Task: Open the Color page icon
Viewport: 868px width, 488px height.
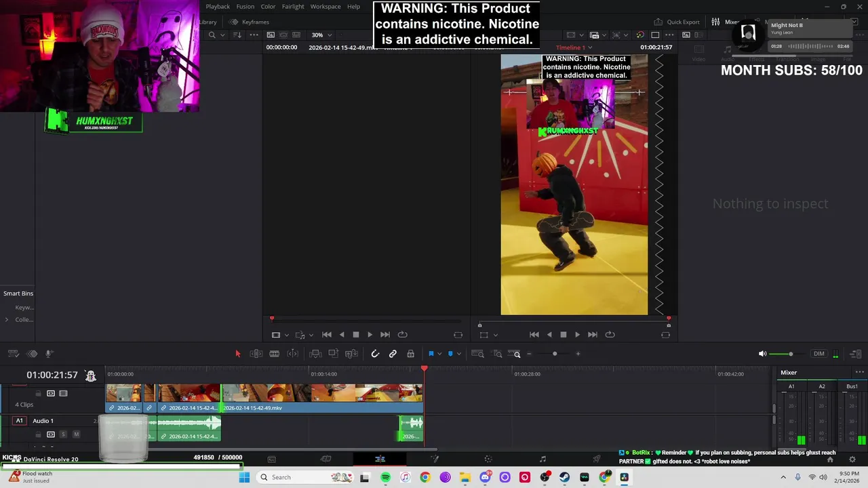Action: [x=488, y=459]
